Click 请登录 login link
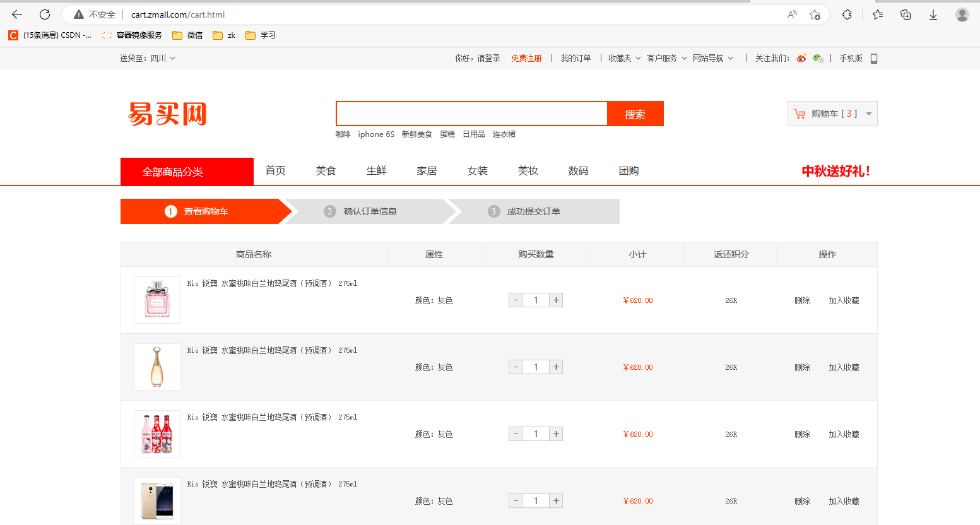 488,58
